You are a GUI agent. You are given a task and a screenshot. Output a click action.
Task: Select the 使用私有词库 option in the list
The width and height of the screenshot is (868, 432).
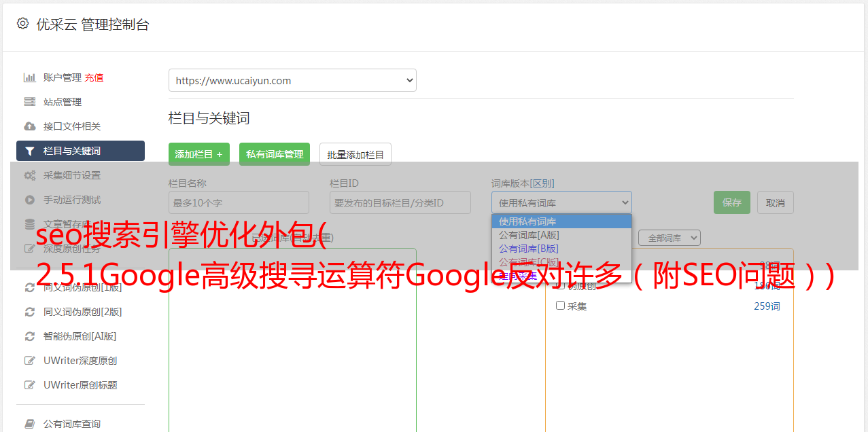point(561,221)
